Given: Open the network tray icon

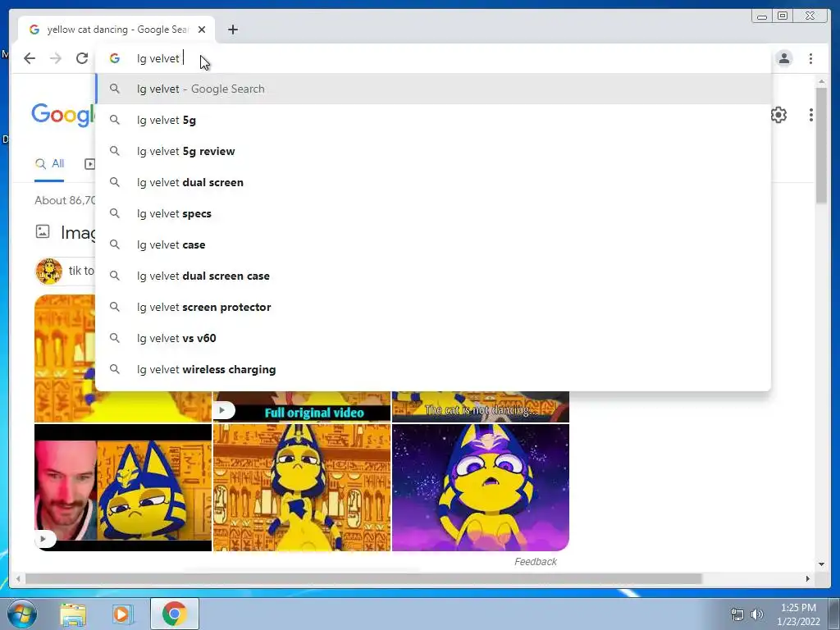Looking at the screenshot, I should [x=737, y=614].
